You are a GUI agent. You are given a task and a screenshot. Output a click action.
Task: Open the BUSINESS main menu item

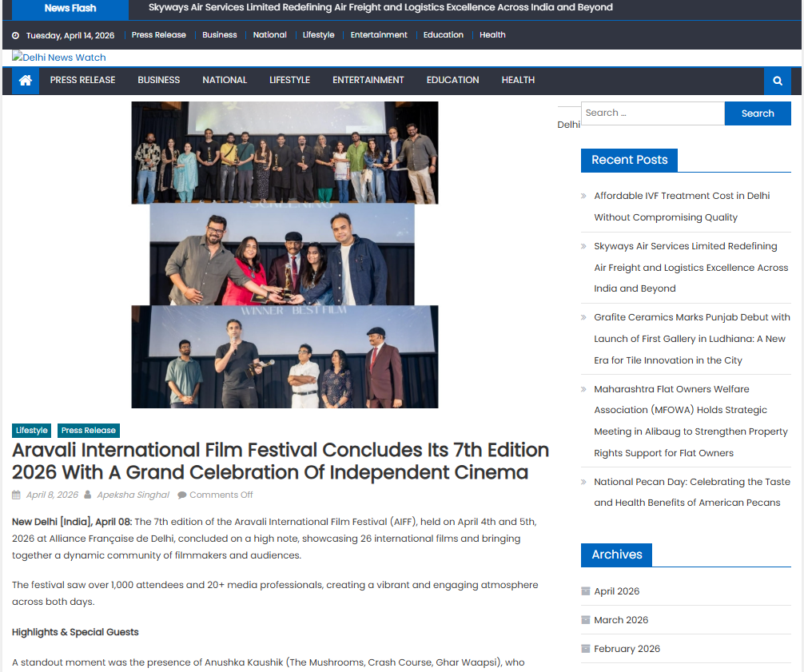[x=158, y=81]
